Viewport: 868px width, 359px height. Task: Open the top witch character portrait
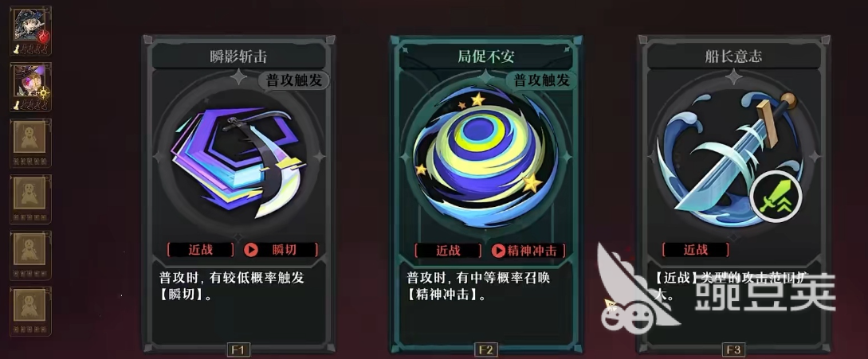click(31, 31)
